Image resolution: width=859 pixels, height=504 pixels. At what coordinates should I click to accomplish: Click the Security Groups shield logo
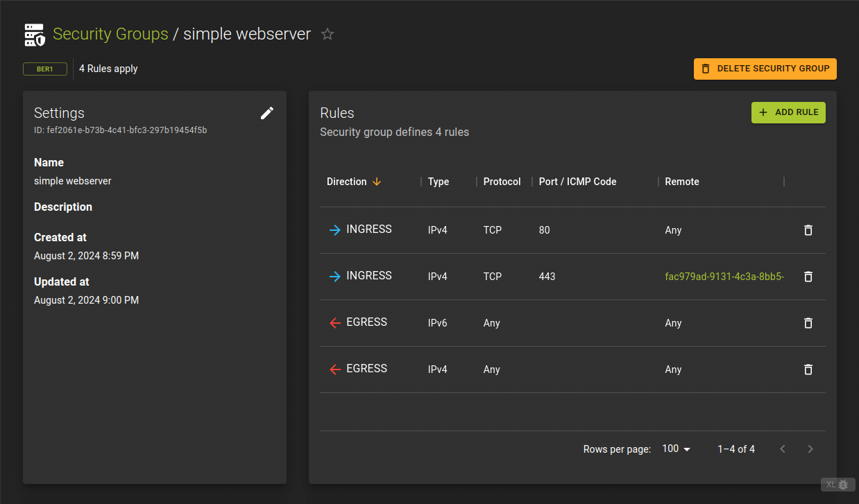click(x=35, y=33)
